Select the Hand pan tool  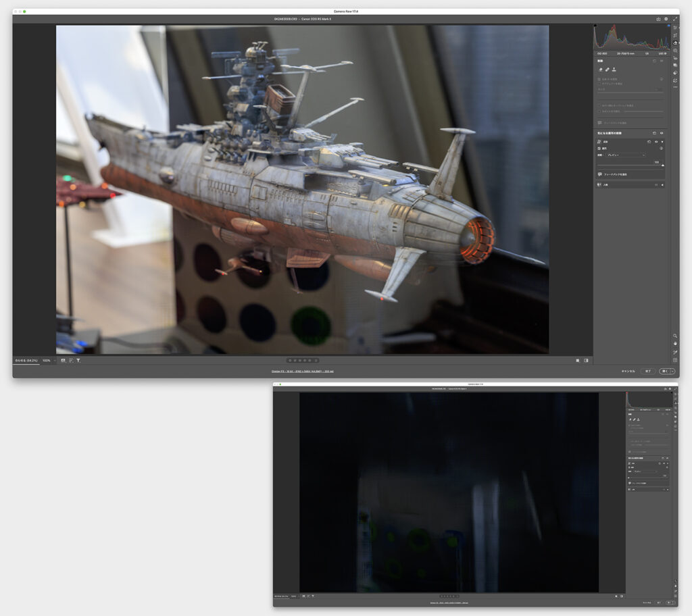675,344
